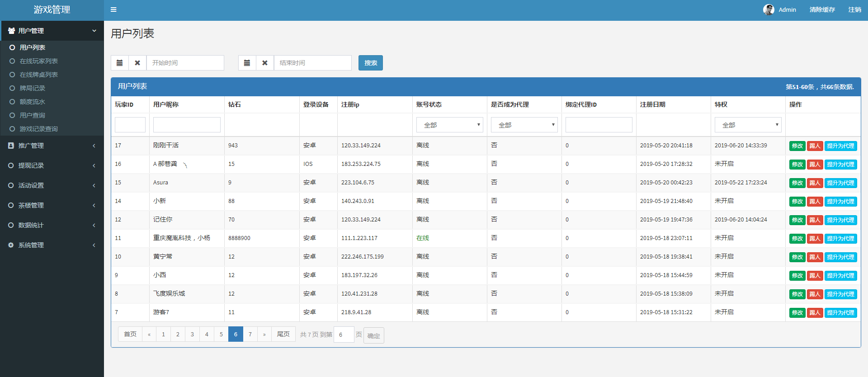This screenshot has height=377, width=868.
Task: Open the end time calendar picker
Action: pyautogui.click(x=247, y=63)
